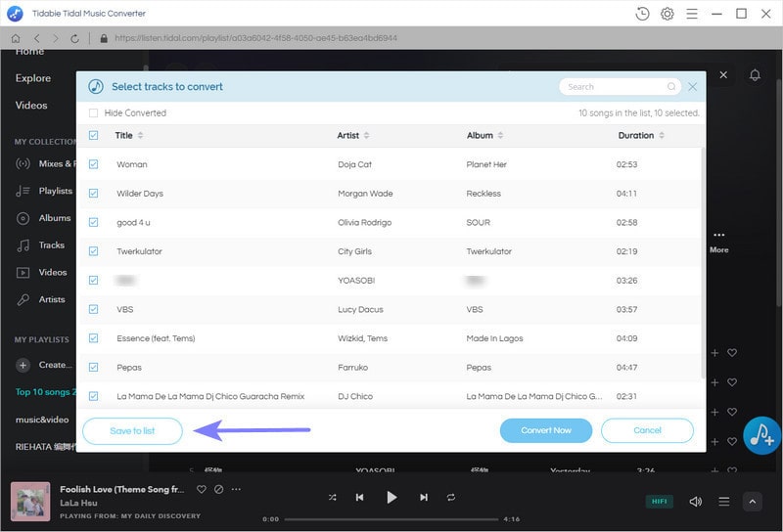This screenshot has width=783, height=532.
Task: Toggle repeat mode
Action: 451,497
